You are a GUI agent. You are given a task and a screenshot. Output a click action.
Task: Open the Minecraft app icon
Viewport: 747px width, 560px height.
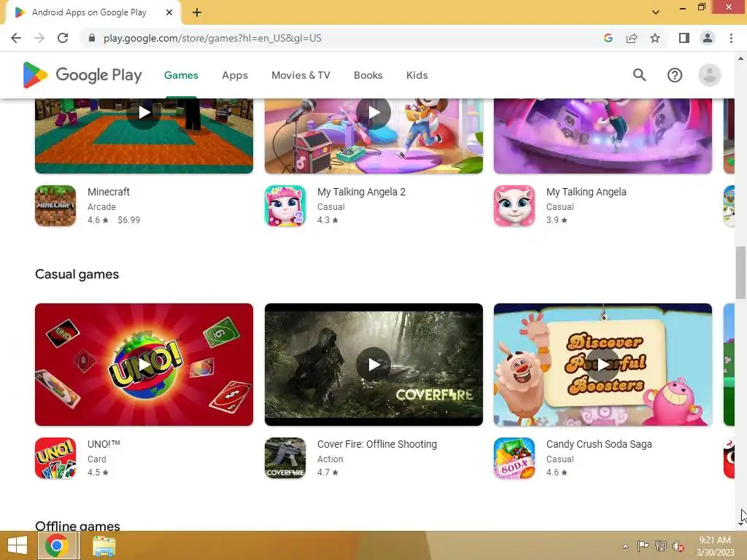pos(55,206)
